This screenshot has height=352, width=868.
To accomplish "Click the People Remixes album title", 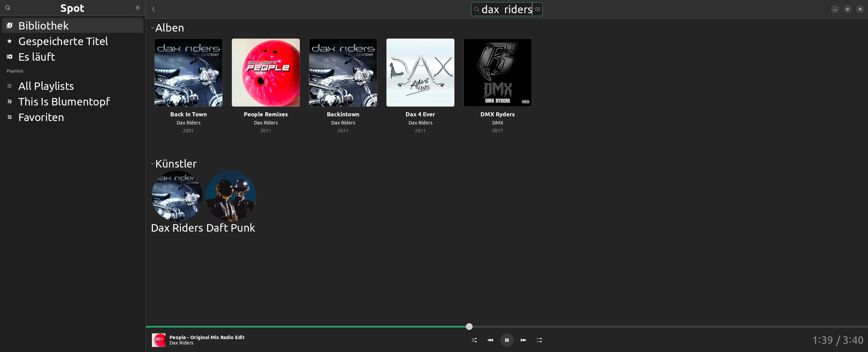I will coord(266,114).
